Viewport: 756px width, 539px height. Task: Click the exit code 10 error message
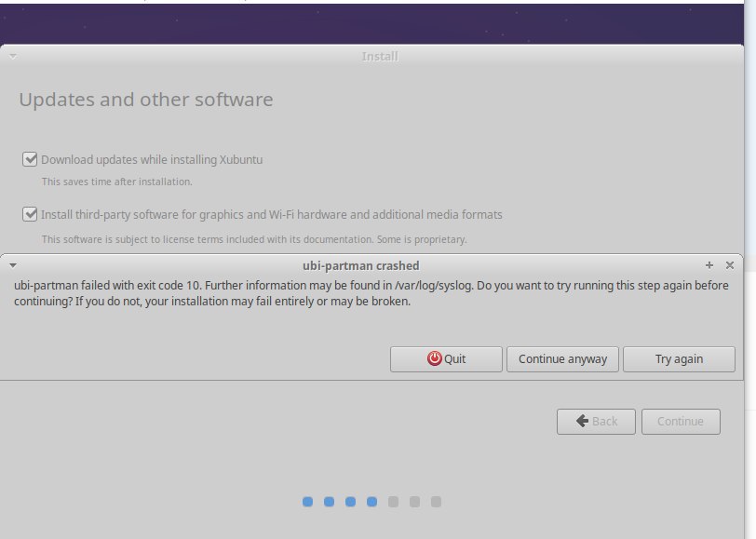coord(371,293)
